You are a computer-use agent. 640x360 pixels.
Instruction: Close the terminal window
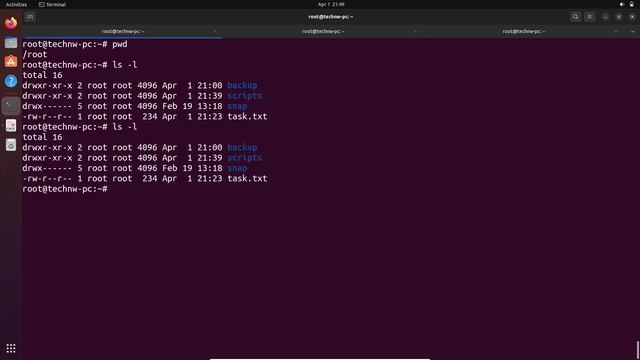[x=632, y=17]
